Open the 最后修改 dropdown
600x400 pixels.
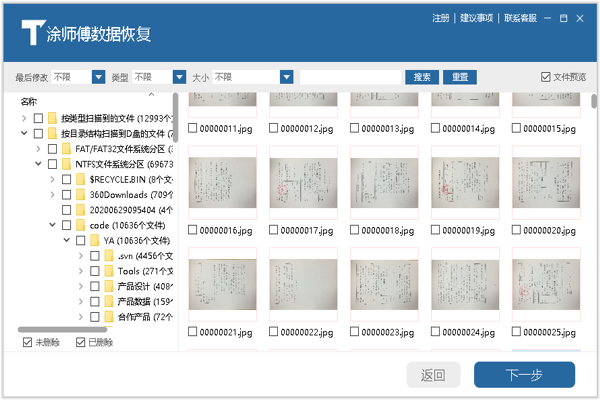point(99,77)
